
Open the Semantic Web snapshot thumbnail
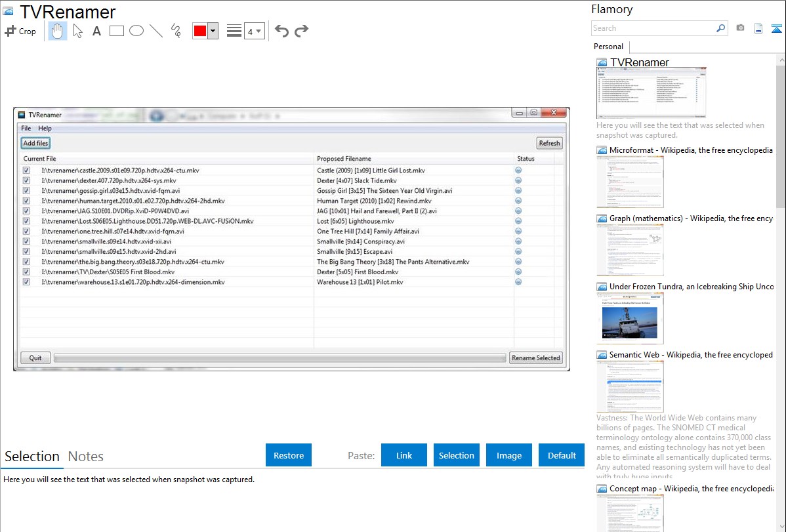coord(630,386)
